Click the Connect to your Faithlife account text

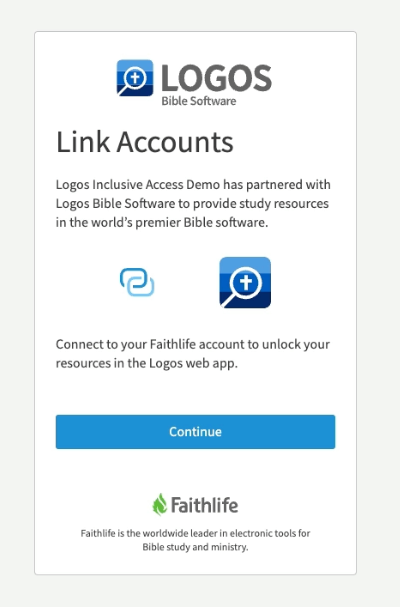coord(193,353)
